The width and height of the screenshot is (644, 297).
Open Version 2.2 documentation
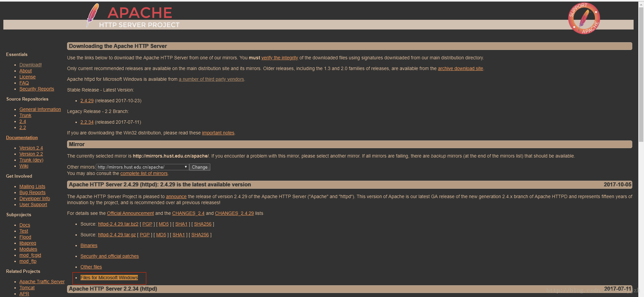(31, 154)
